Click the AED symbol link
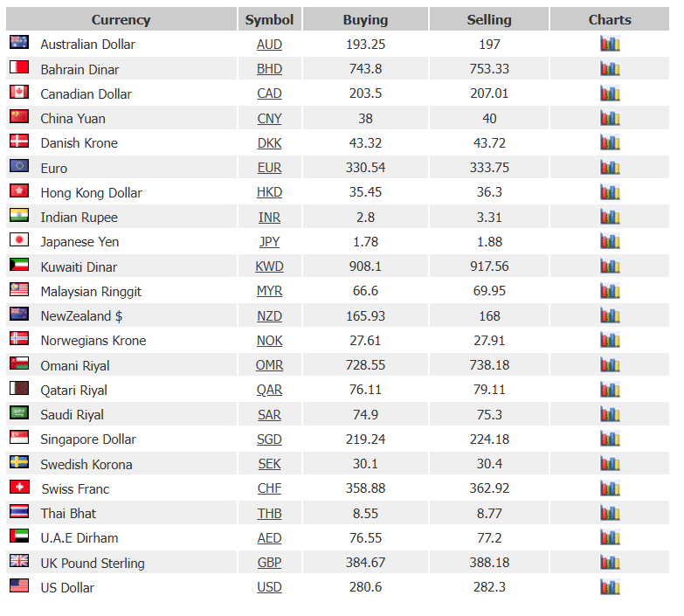The height and width of the screenshot is (616, 684). coord(269,538)
